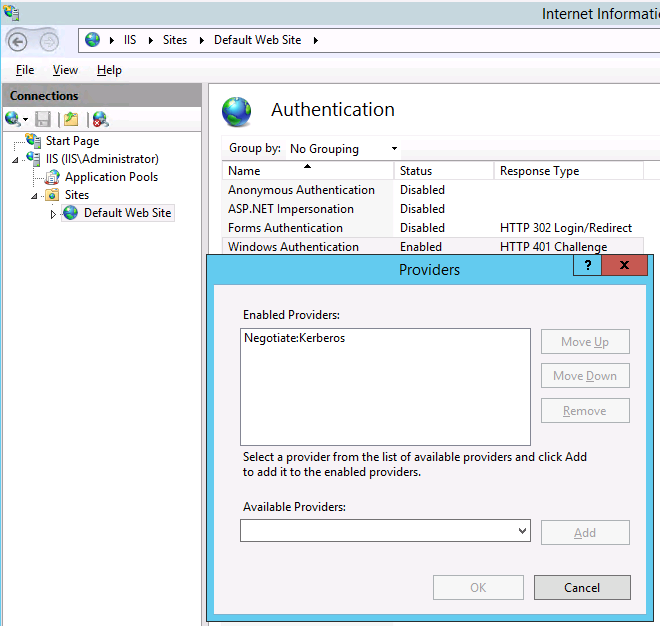Click the Providers dialog help question mark
This screenshot has height=626, width=660.
point(588,265)
